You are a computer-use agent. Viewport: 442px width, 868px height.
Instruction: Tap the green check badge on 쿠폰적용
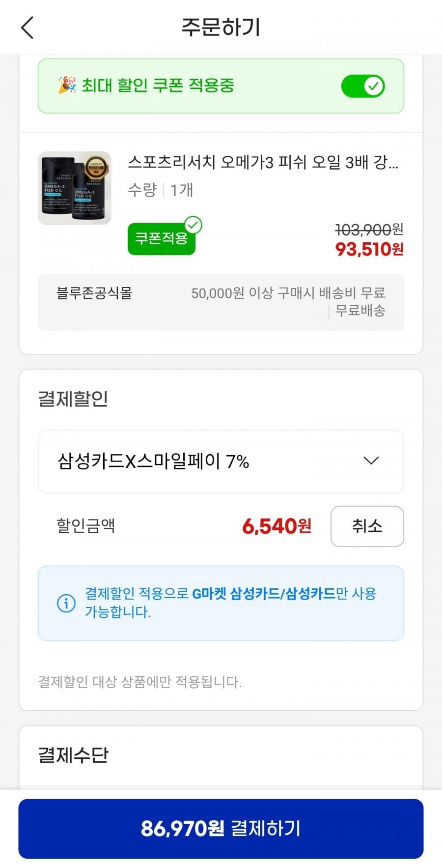[193, 225]
